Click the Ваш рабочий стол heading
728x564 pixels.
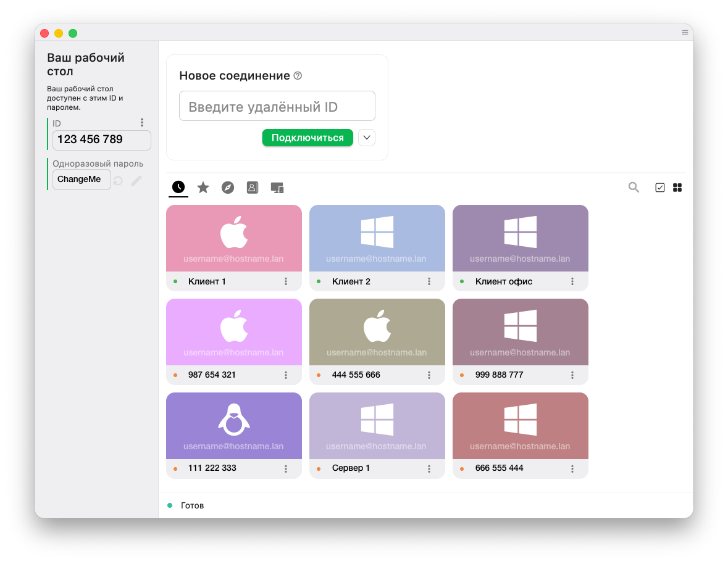[x=85, y=64]
